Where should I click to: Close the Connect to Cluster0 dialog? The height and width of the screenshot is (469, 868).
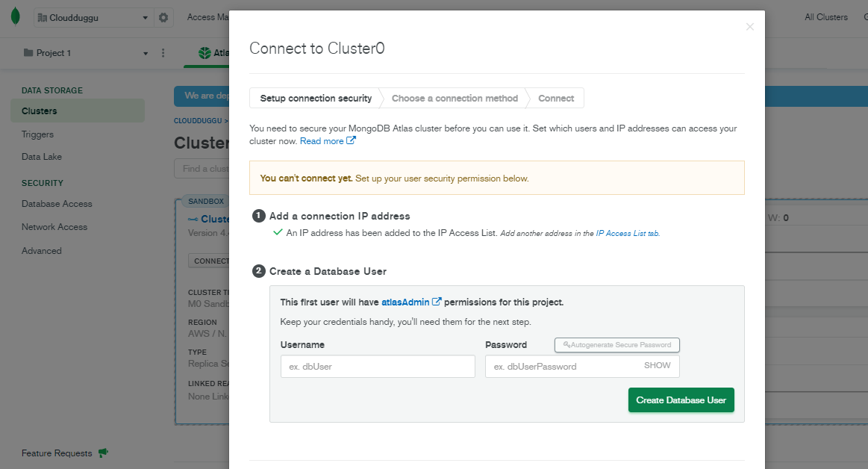[749, 27]
